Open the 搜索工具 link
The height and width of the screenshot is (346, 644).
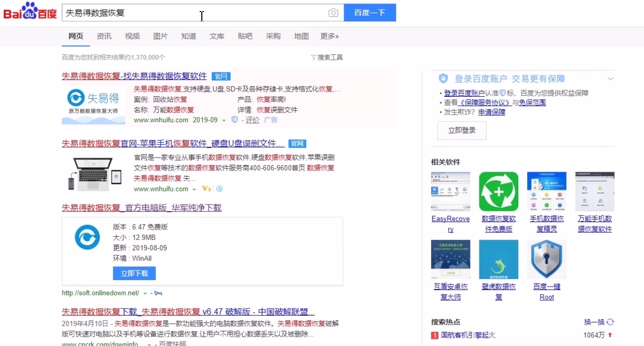[x=330, y=57]
